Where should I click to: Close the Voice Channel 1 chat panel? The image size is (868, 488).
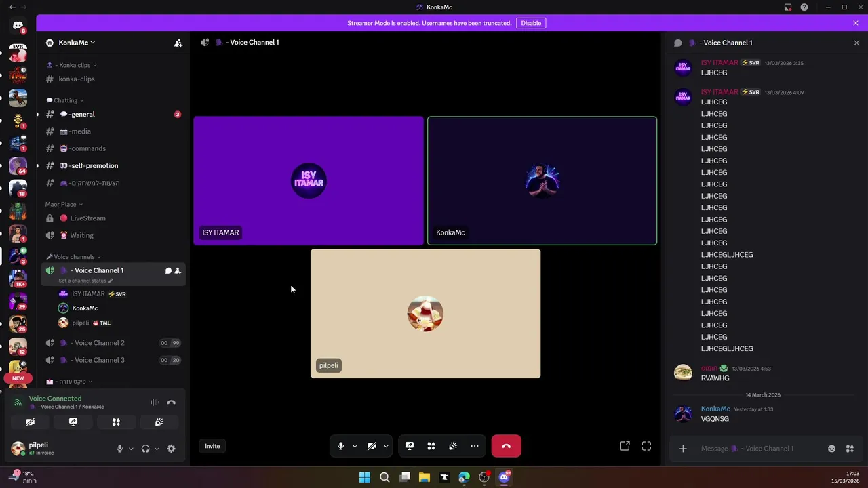pyautogui.click(x=856, y=43)
